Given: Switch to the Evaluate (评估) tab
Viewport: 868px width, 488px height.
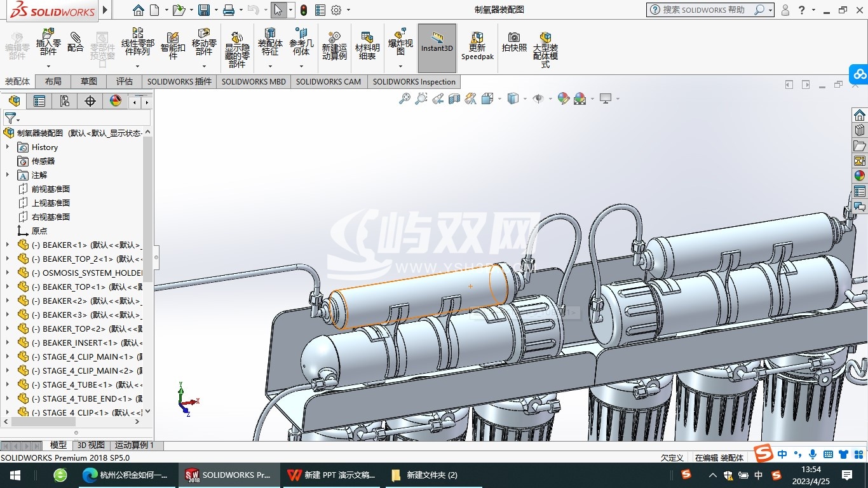Looking at the screenshot, I should click(x=125, y=81).
